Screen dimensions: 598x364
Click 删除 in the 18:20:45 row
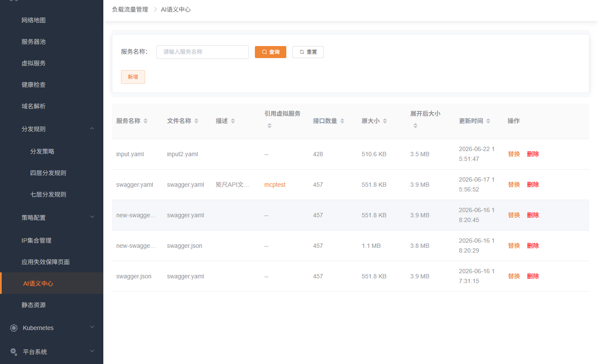533,215
